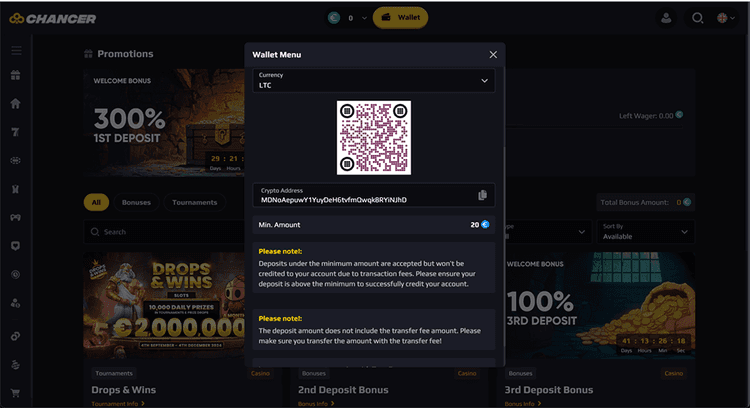The image size is (750, 408).
Task: Open the hamburger menu in the sidebar
Action: (16, 50)
